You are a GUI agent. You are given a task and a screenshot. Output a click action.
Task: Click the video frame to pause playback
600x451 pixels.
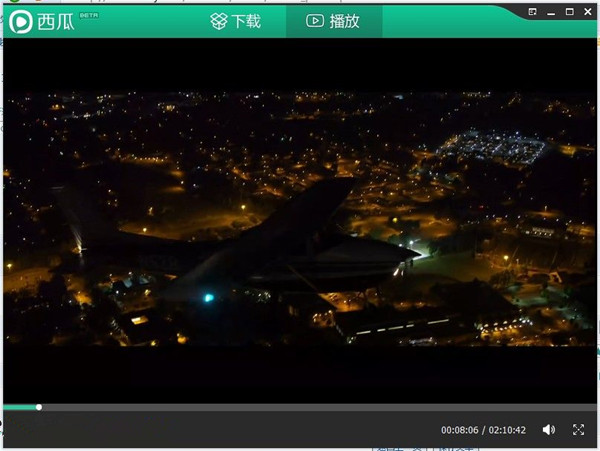click(300, 219)
